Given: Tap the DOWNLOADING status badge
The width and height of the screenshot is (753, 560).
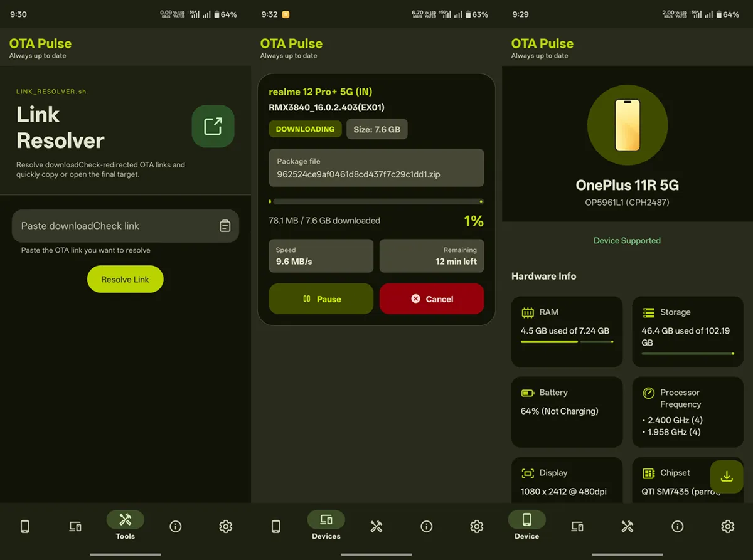Looking at the screenshot, I should click(x=306, y=129).
